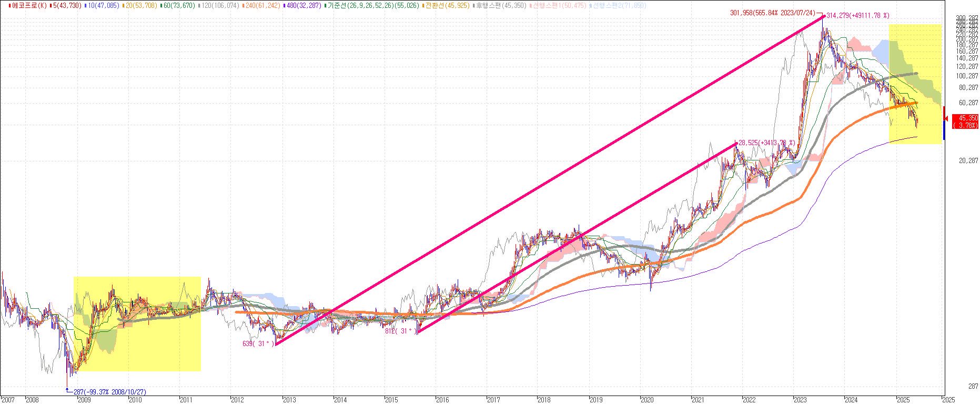Click the 선행스팬2 leading span legend
This screenshot has height=405, width=980.
click(619, 5)
